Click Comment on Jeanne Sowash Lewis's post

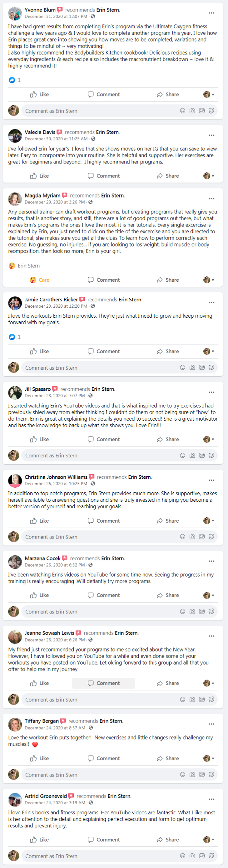pos(104,683)
